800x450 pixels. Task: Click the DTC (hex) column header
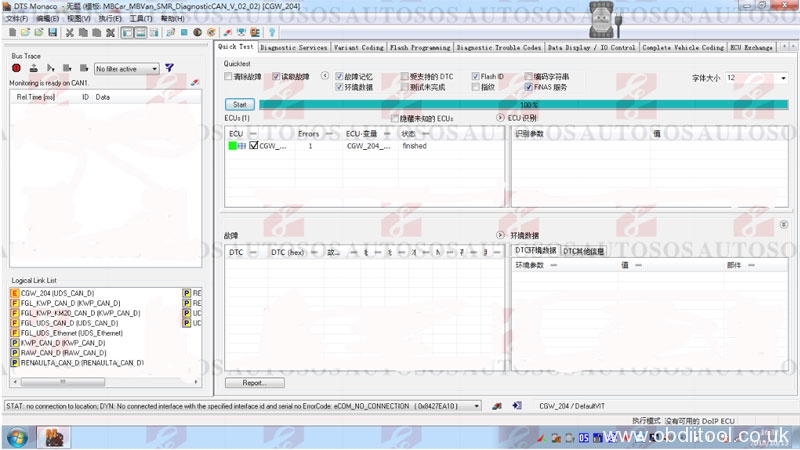[x=287, y=253]
